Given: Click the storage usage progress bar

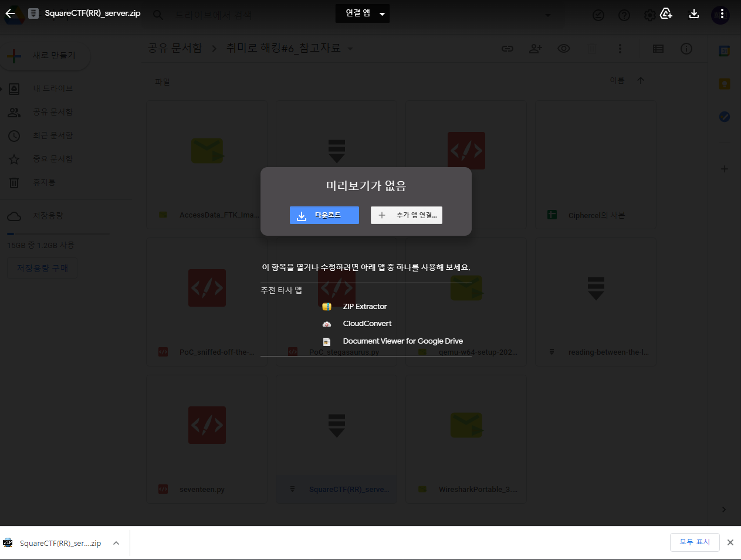Looking at the screenshot, I should [58, 234].
